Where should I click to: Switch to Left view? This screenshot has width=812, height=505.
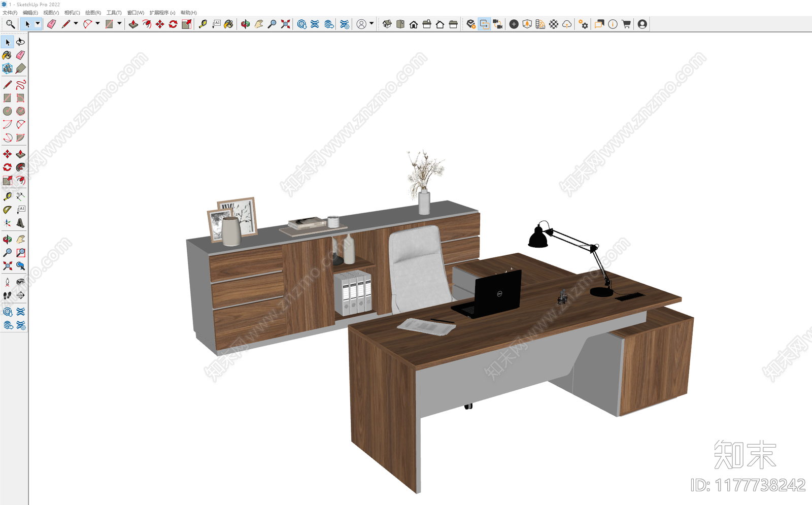453,24
